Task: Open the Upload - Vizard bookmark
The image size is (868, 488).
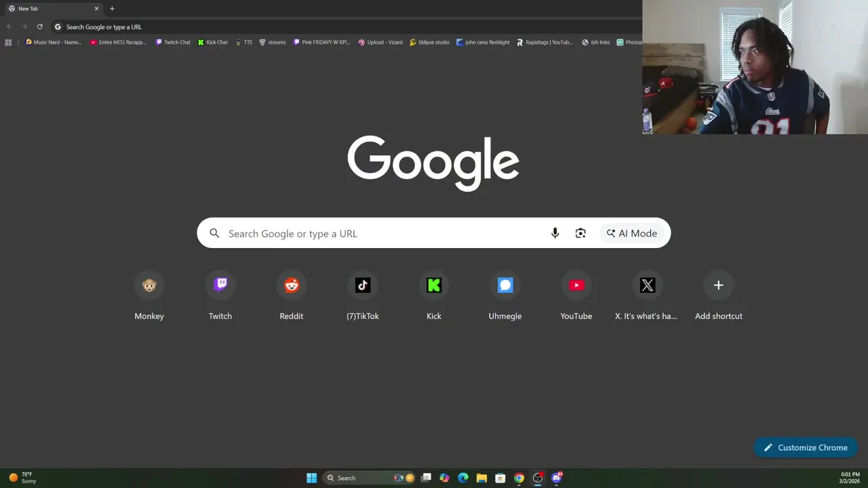Action: pos(380,42)
